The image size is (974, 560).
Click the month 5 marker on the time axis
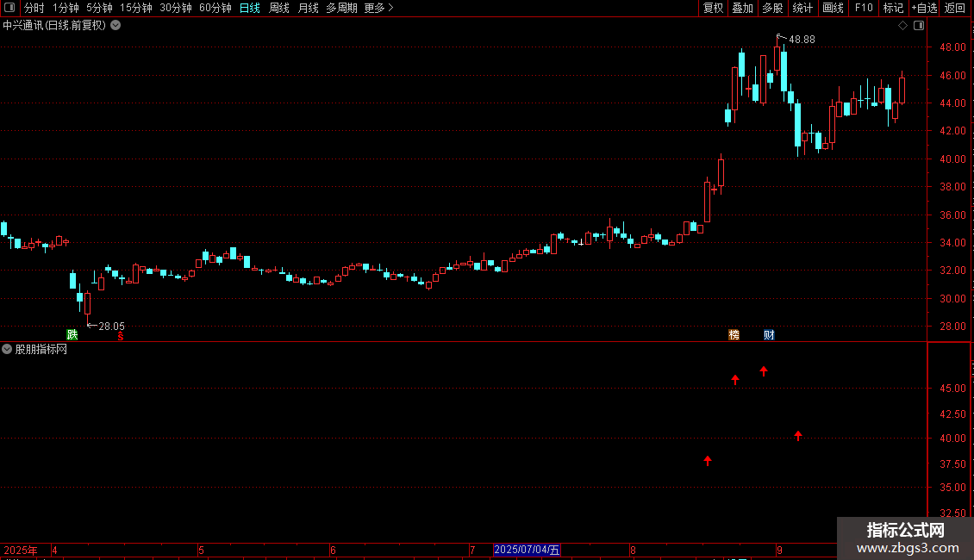201,550
